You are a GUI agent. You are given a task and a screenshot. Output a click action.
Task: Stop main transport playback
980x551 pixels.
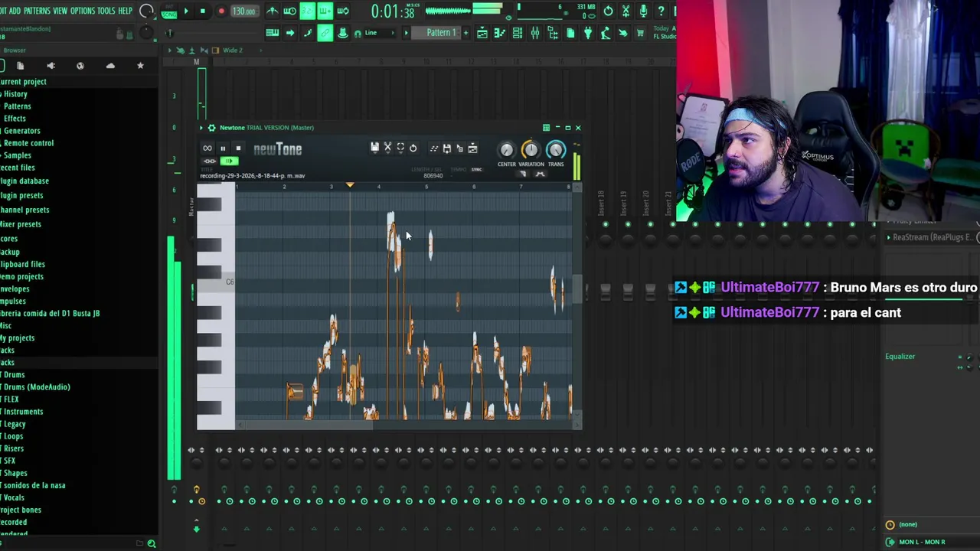click(203, 11)
